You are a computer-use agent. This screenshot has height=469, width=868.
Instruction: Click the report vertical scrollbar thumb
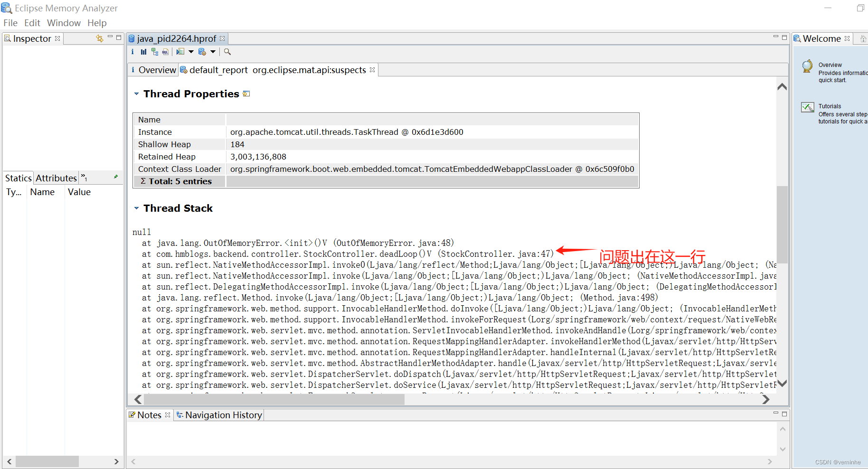click(782, 225)
